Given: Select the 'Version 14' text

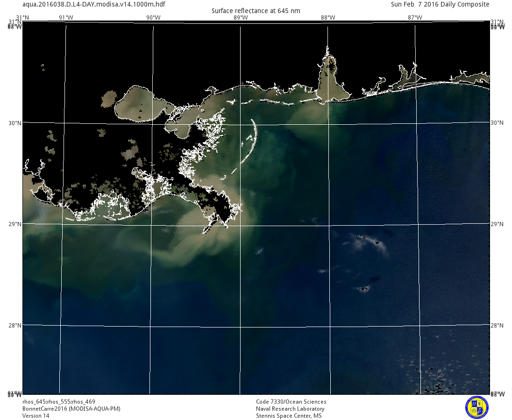Looking at the screenshot, I should [36, 416].
